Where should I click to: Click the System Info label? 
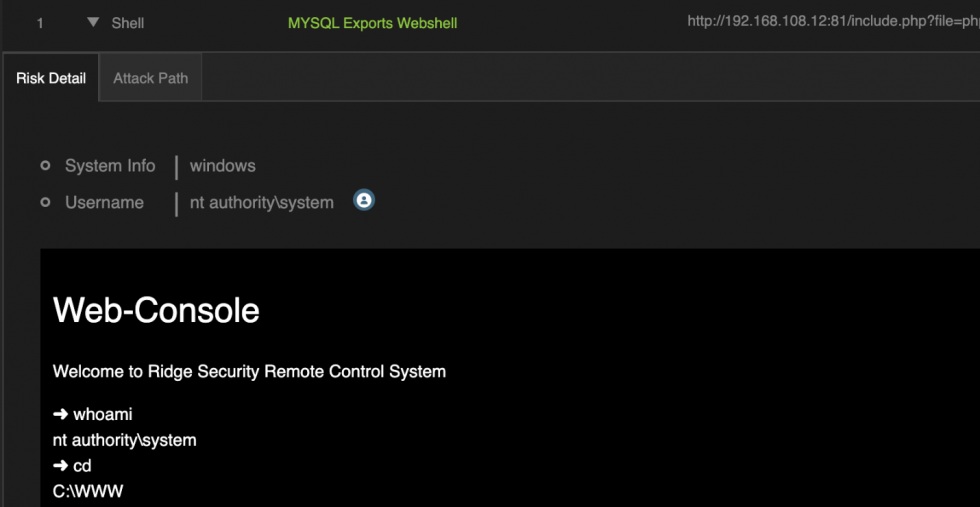click(x=110, y=166)
